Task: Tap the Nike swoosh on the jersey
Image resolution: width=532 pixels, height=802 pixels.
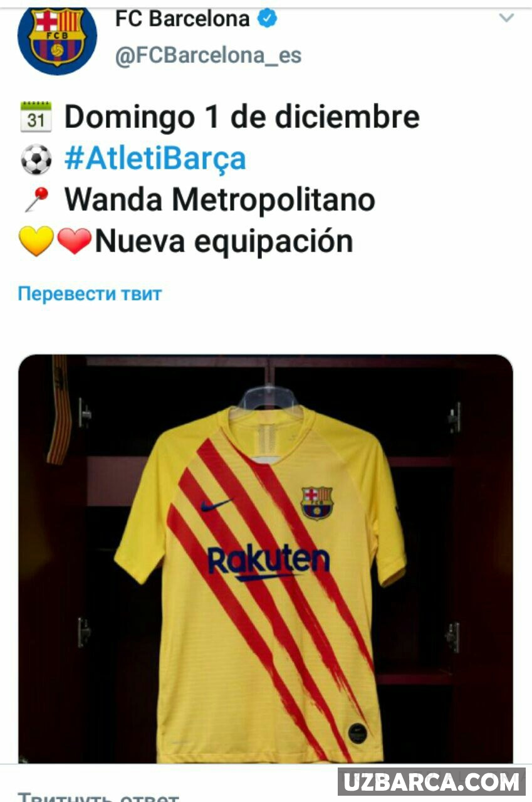Action: pyautogui.click(x=216, y=504)
